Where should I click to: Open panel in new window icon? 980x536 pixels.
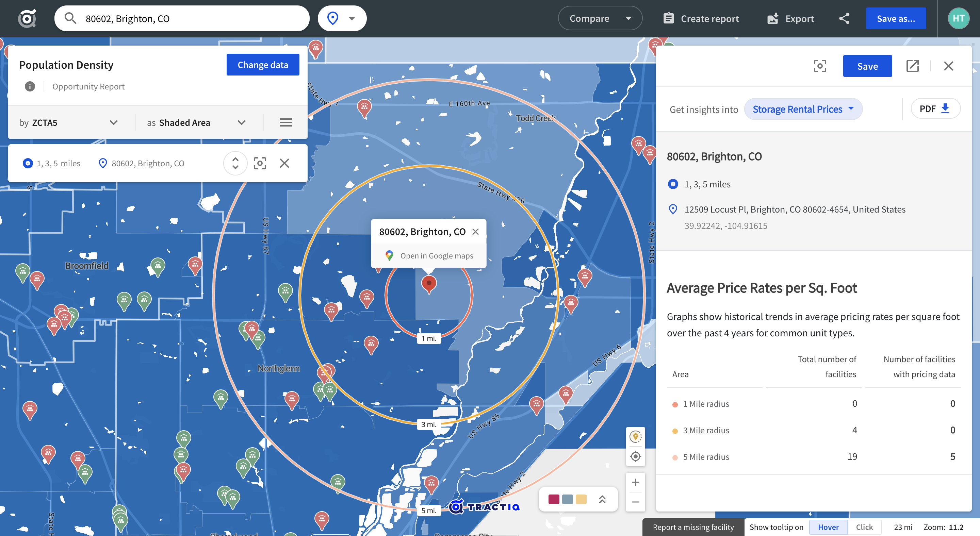[x=912, y=66]
